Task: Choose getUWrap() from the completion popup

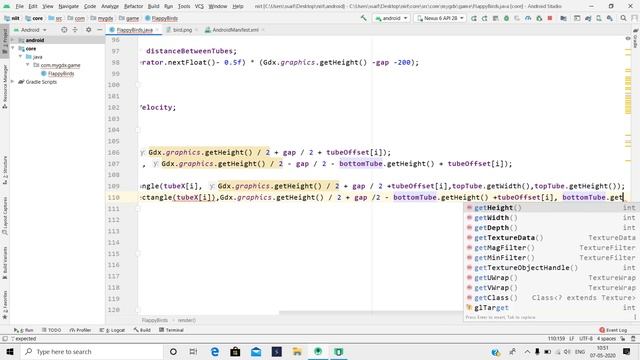Action: click(550, 278)
